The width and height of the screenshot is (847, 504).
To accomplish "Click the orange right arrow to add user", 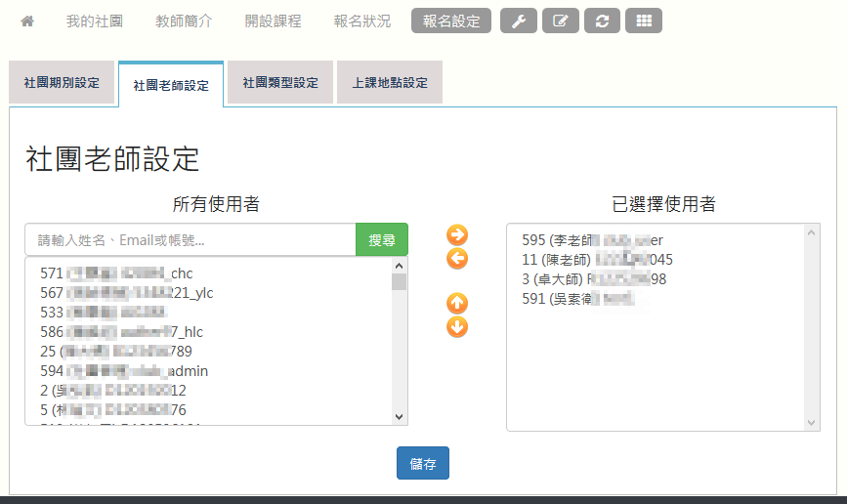I will 457,234.
